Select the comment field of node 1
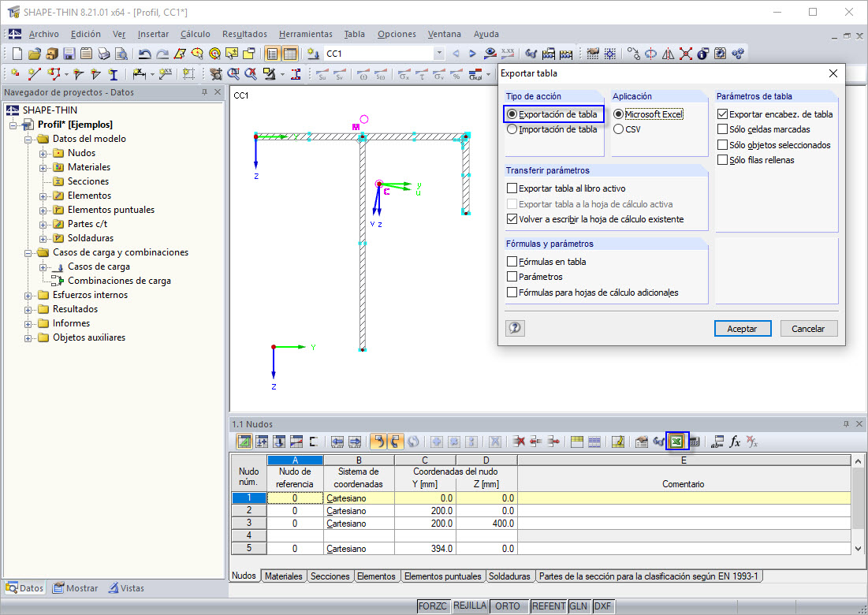Viewport: 868px width, 615px height. tap(683, 498)
